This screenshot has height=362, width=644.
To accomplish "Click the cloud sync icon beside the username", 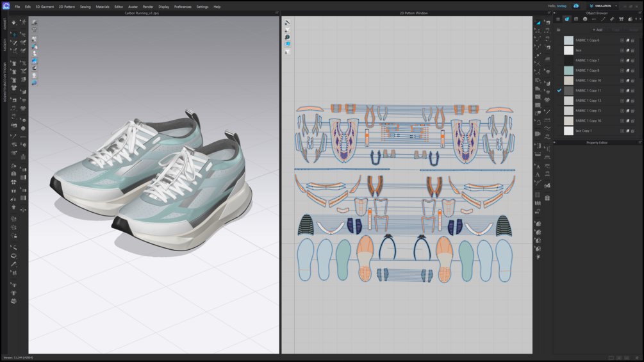I will pyautogui.click(x=576, y=6).
